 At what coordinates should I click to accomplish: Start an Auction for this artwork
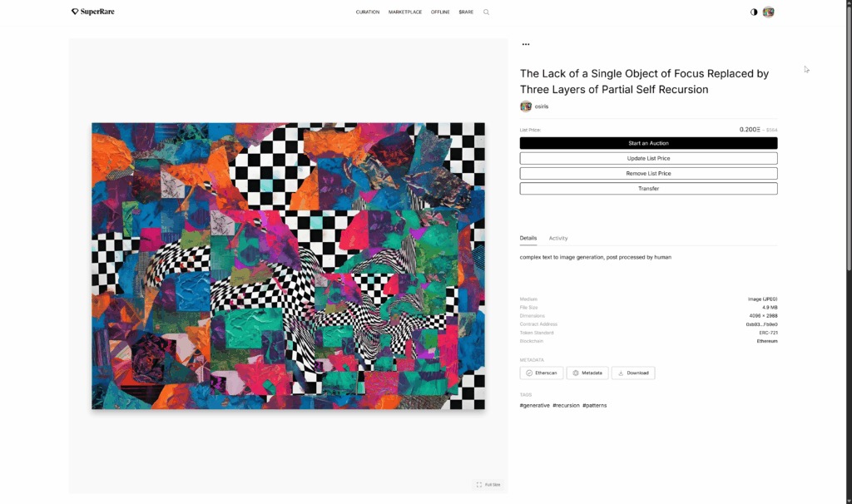tap(648, 143)
